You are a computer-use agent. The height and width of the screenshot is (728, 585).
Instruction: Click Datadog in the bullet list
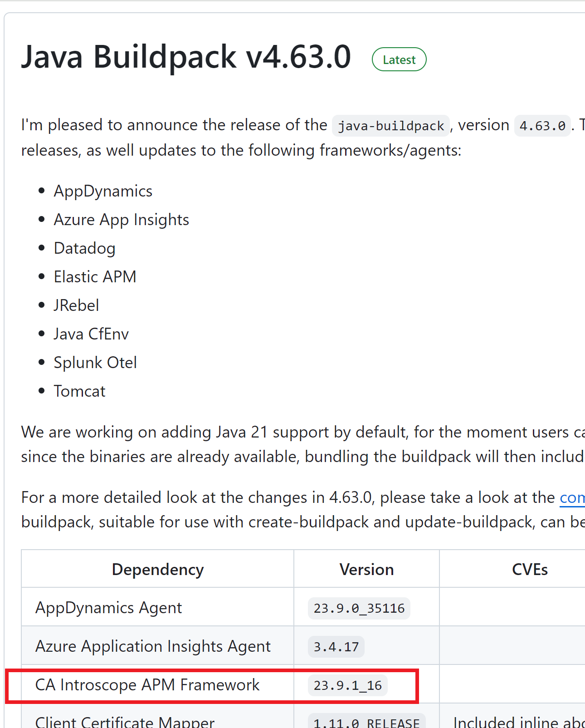click(84, 248)
